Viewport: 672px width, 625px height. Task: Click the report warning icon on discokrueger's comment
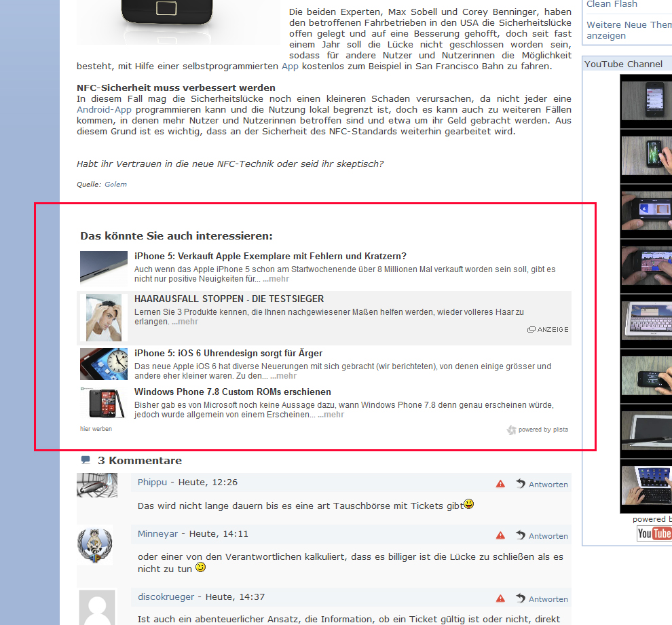[x=500, y=599]
